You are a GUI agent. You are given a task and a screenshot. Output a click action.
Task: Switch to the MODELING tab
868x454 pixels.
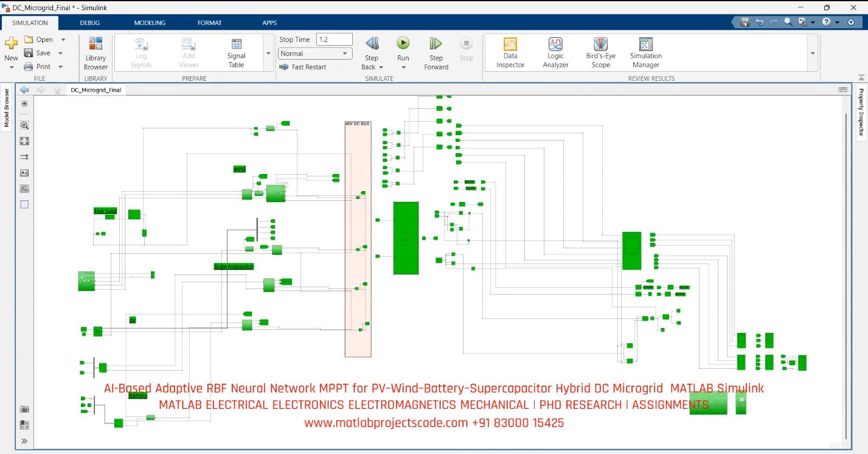click(x=150, y=23)
